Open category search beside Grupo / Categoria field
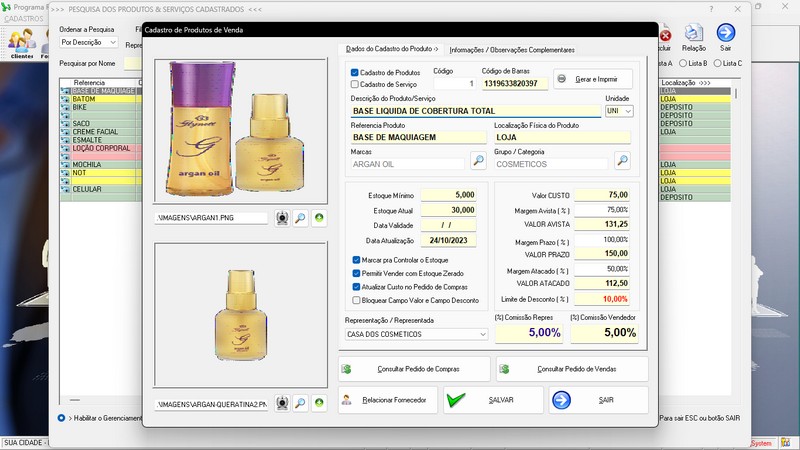Image resolution: width=800 pixels, height=450 pixels. click(622, 161)
